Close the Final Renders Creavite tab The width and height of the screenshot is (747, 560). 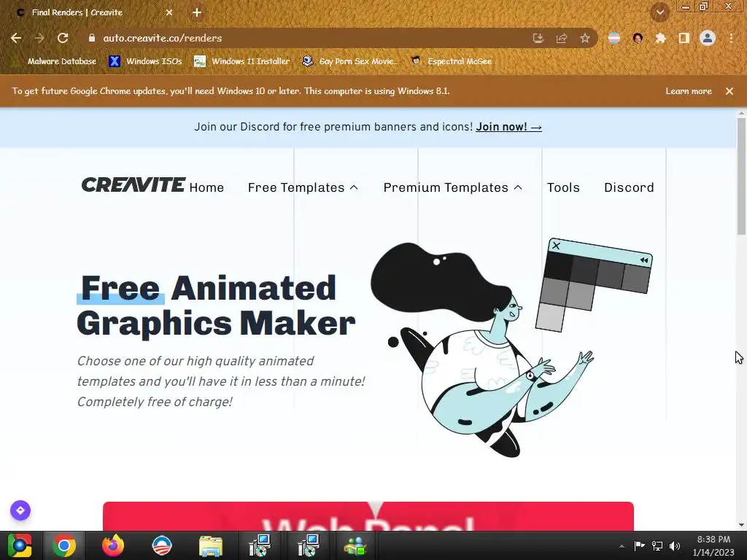tap(169, 13)
